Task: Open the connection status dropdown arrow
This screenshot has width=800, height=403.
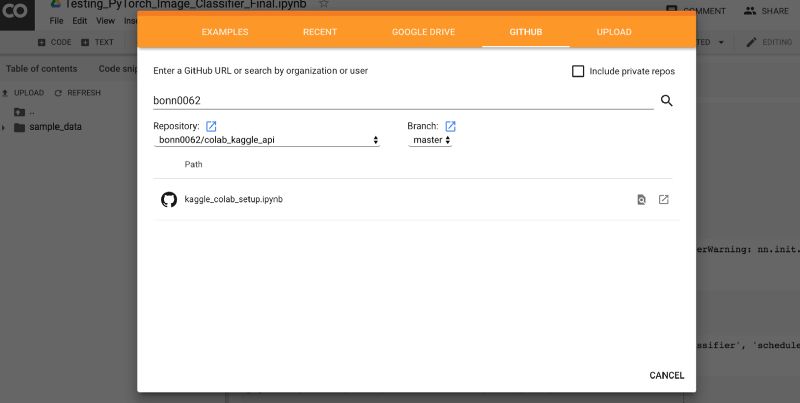Action: coord(721,42)
